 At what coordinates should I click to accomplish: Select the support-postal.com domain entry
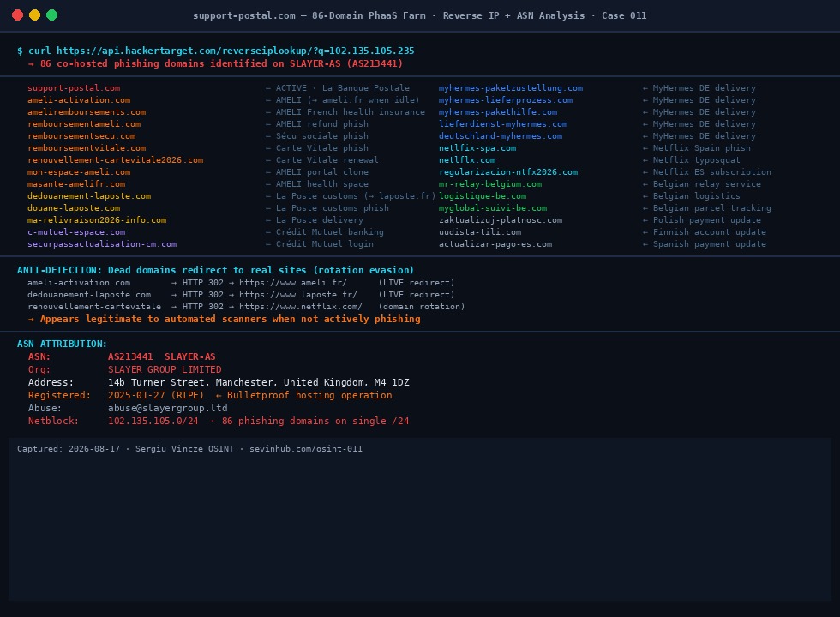pos(74,87)
